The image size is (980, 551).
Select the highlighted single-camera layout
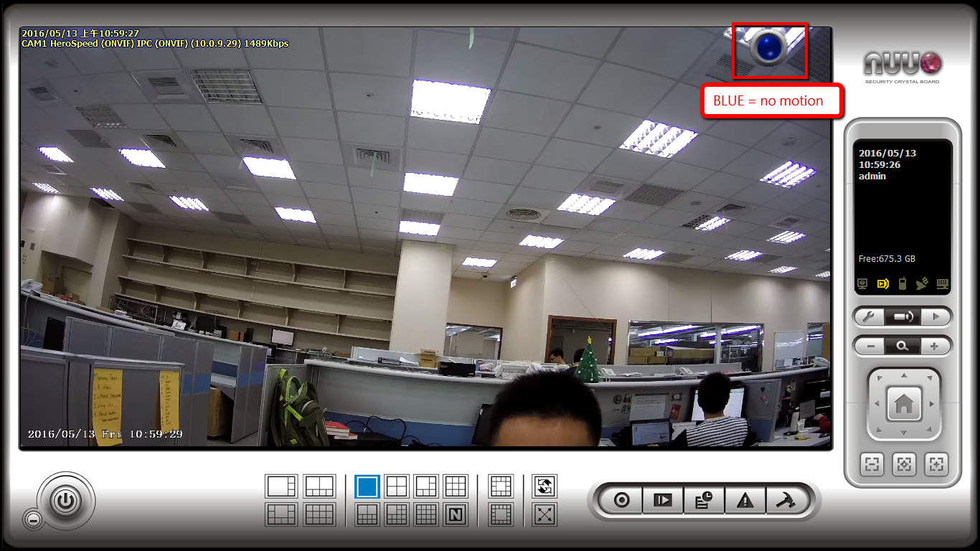[x=366, y=486]
